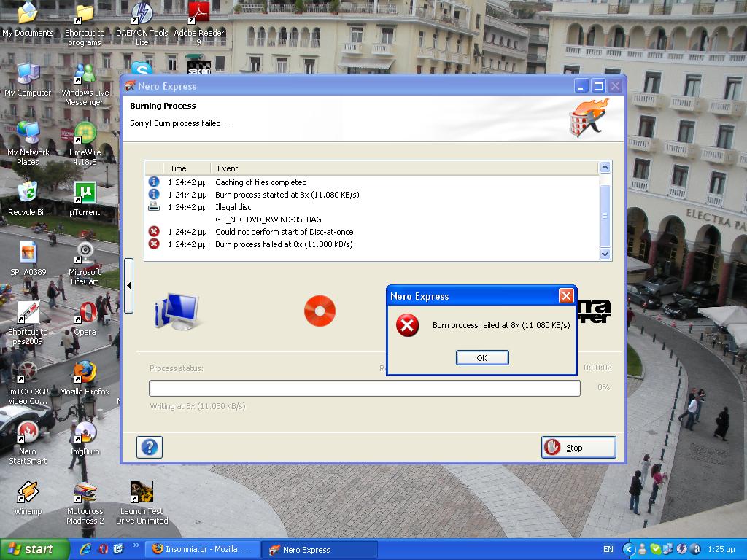The height and width of the screenshot is (560, 747).
Task: Expand hidden system tray icons arrow
Action: click(x=629, y=550)
